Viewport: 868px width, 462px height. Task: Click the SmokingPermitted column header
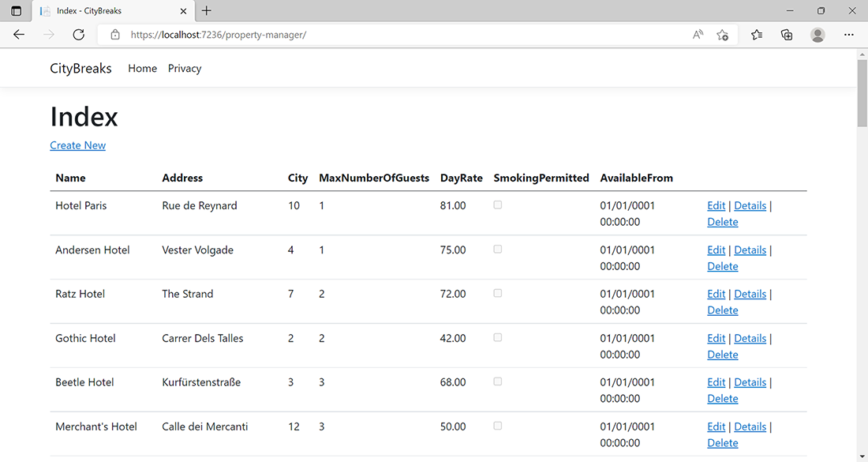point(541,178)
